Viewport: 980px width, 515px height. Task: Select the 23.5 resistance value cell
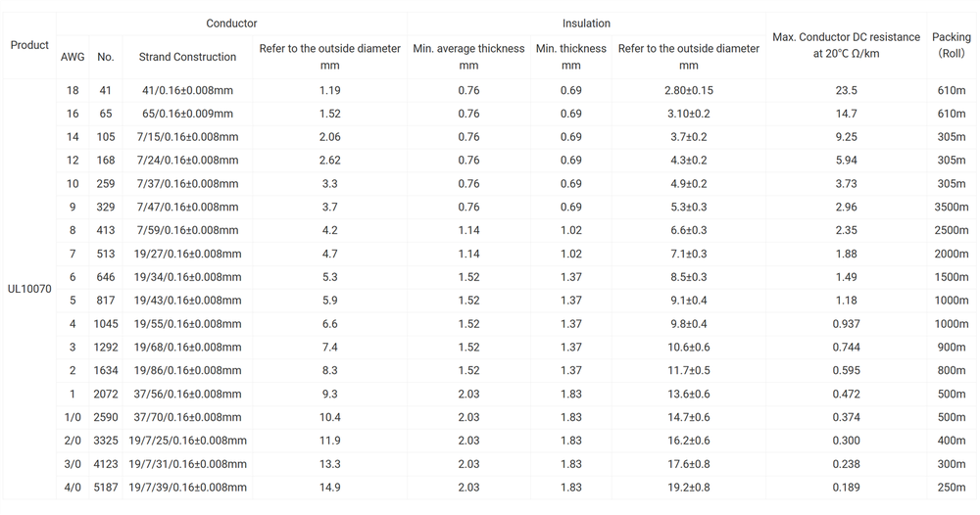pos(846,90)
